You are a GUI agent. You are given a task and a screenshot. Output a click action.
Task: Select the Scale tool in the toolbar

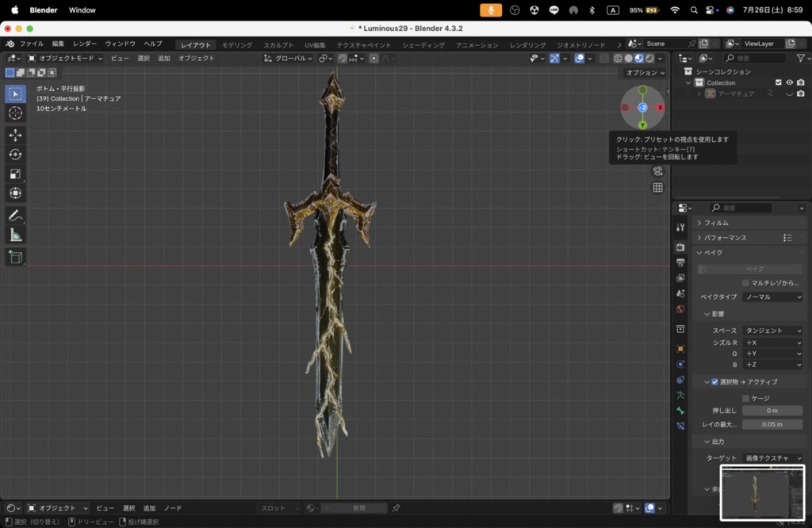(x=15, y=174)
